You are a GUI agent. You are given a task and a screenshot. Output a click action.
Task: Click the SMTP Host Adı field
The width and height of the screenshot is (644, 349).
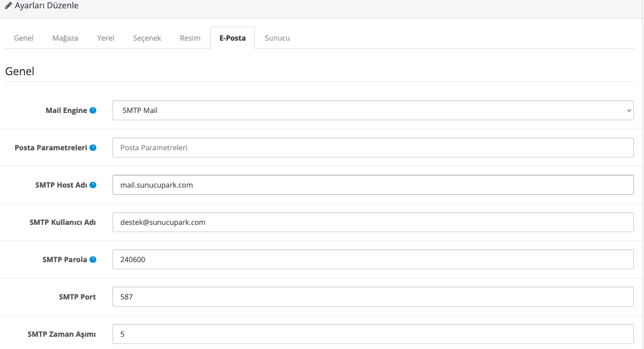(373, 185)
